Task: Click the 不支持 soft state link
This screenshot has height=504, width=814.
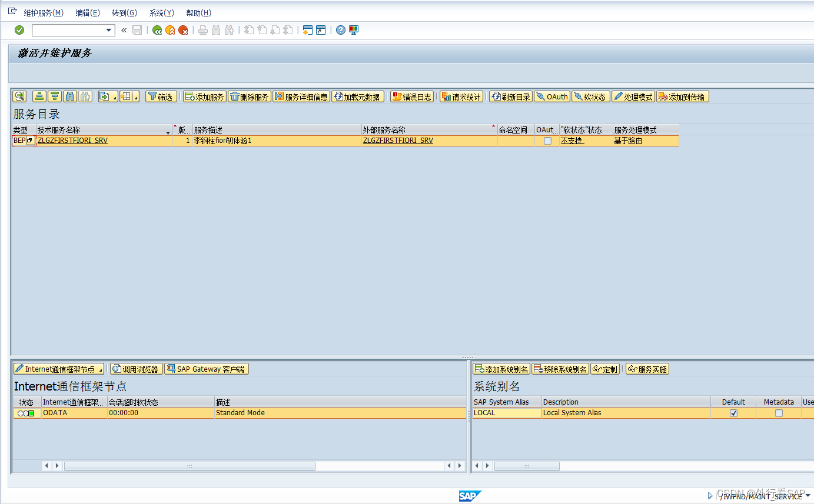Action: coord(572,141)
